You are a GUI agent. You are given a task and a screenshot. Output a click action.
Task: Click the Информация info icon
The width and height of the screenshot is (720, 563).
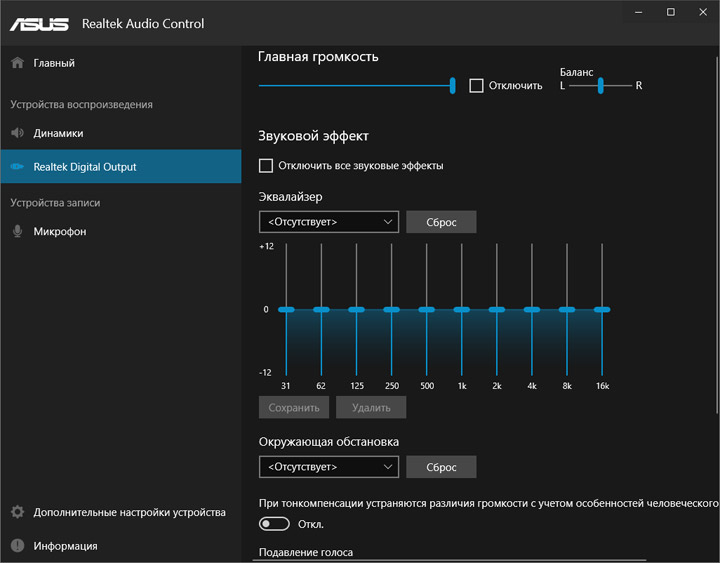(x=17, y=546)
